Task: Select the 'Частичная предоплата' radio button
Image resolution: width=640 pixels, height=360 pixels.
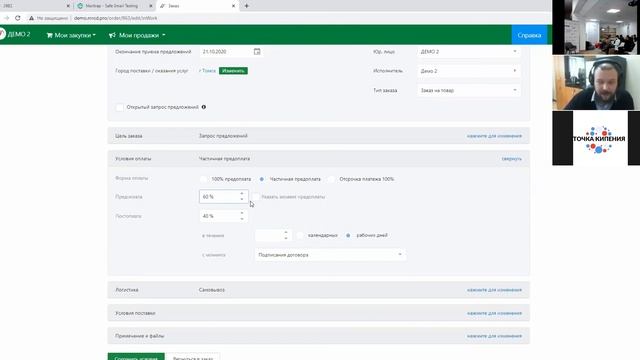Action: coord(262,179)
